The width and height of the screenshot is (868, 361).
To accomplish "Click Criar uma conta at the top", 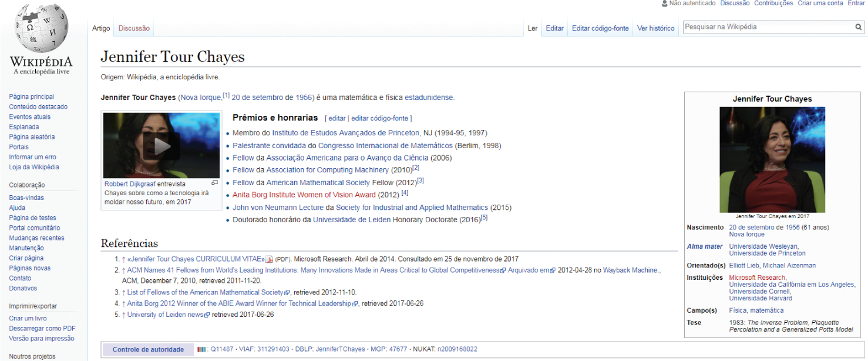I will click(822, 4).
